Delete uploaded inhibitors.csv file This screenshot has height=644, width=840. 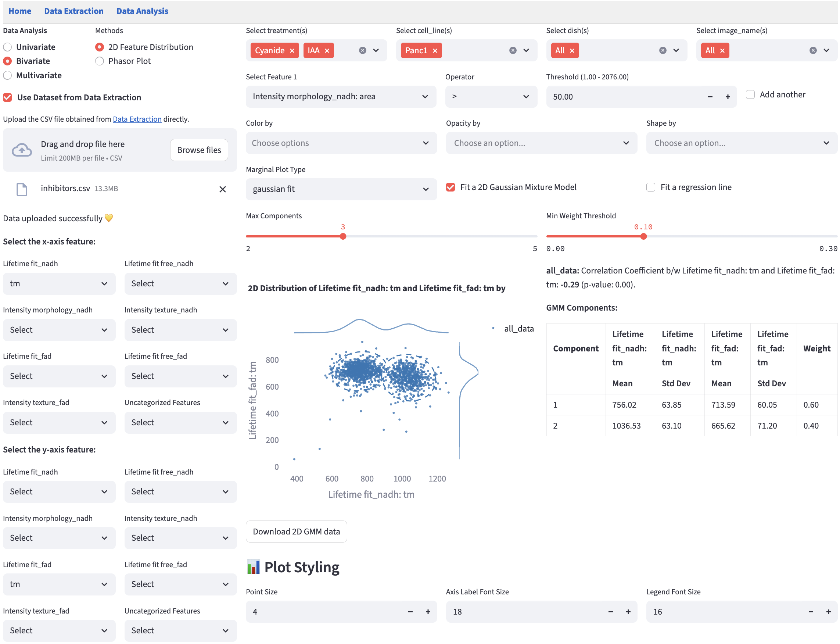[x=223, y=189]
